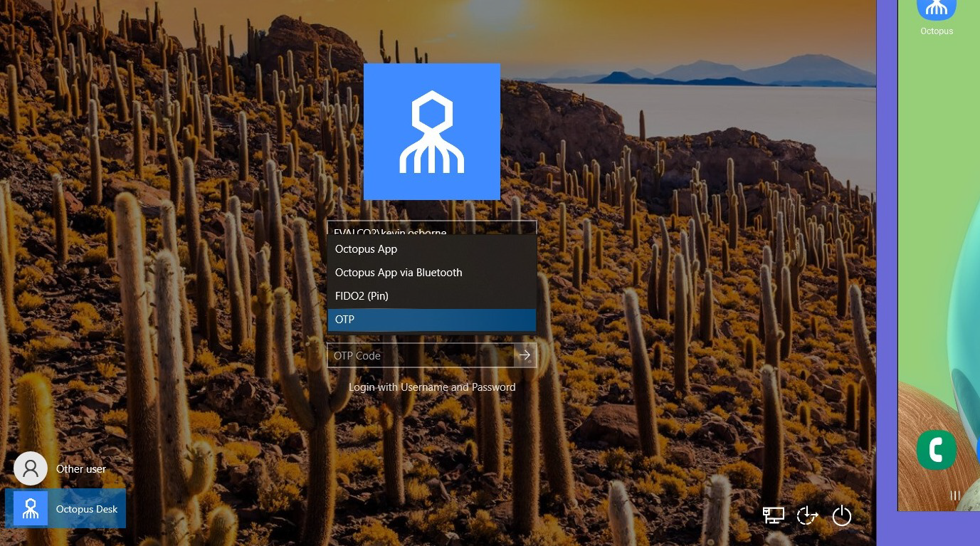Click the large Octopus logo tile
This screenshot has width=980, height=546.
[x=432, y=132]
